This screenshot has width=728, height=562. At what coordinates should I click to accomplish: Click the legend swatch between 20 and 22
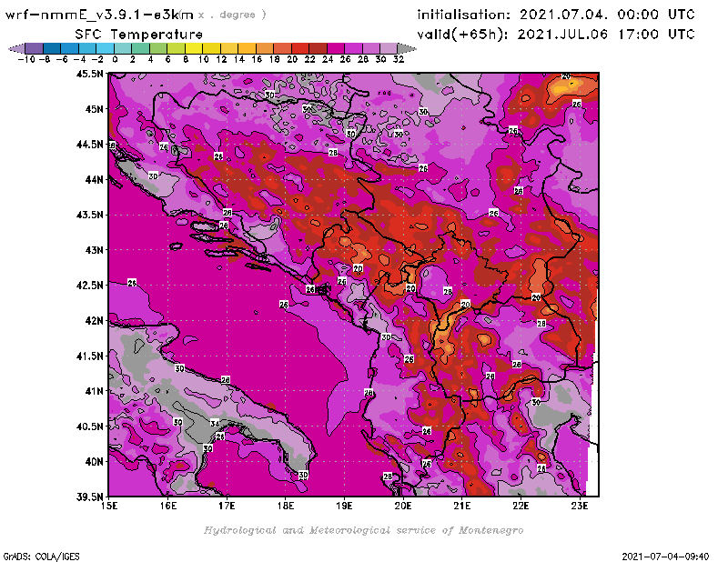tap(300, 48)
